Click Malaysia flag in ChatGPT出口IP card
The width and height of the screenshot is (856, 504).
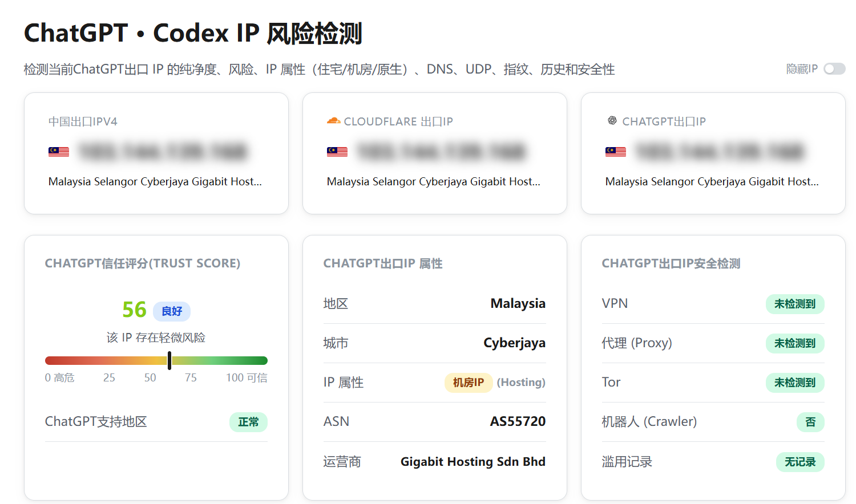[616, 152]
